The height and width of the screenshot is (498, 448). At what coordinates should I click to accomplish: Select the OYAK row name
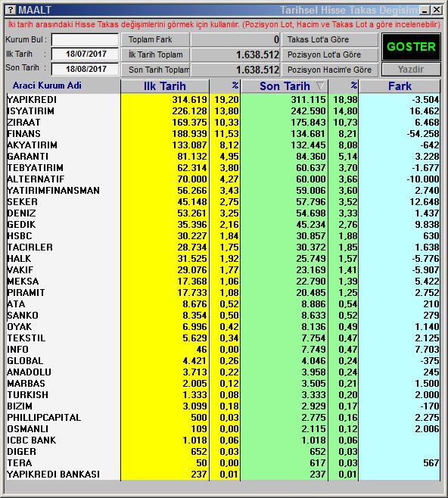[x=20, y=327]
